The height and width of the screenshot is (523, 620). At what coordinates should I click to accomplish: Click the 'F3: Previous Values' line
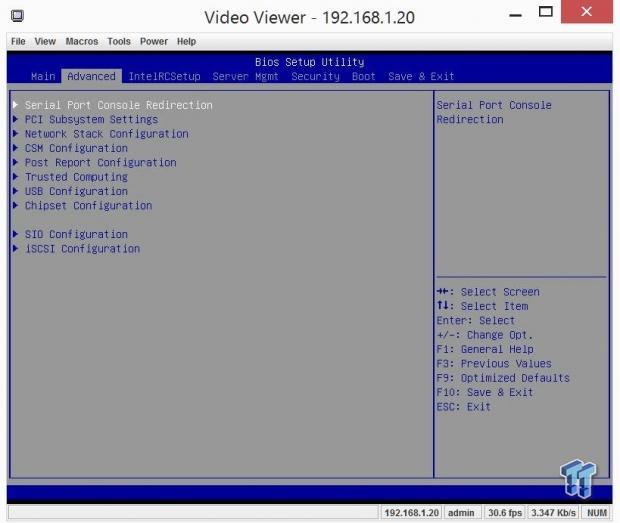point(494,364)
